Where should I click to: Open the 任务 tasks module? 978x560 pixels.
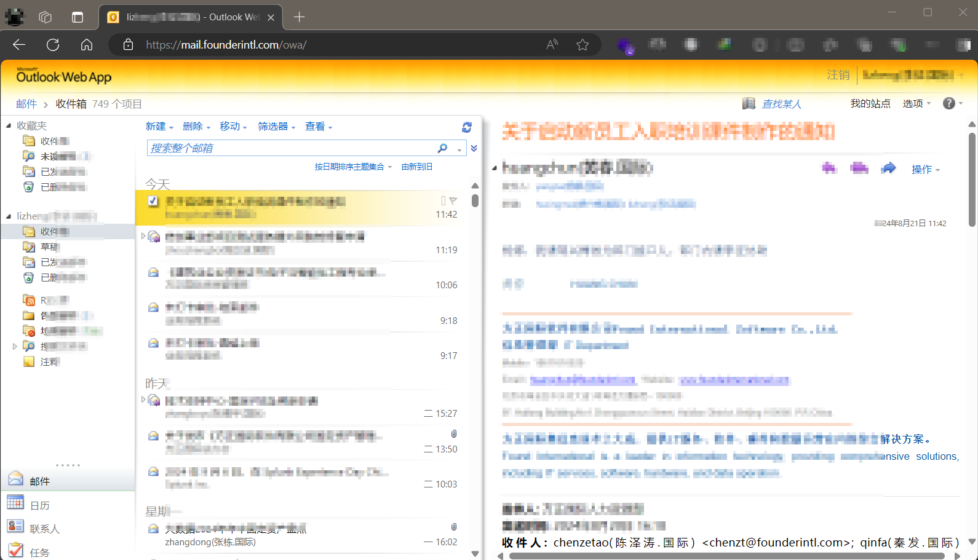coord(68,552)
